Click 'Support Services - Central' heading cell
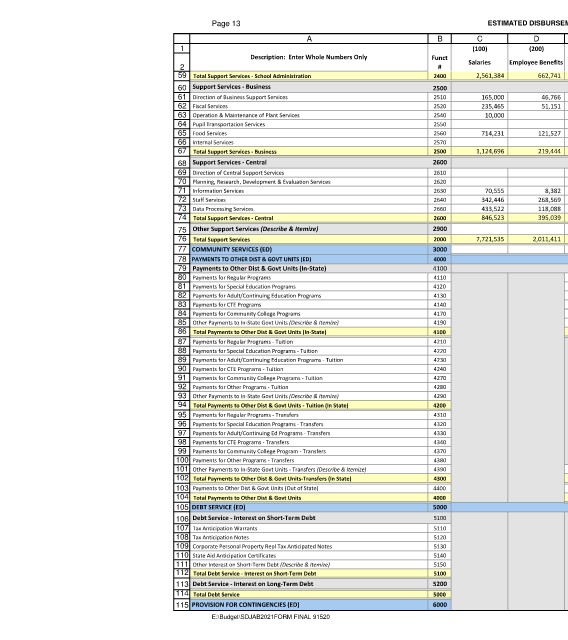Screen dimensions: 568x640 [x=309, y=162]
